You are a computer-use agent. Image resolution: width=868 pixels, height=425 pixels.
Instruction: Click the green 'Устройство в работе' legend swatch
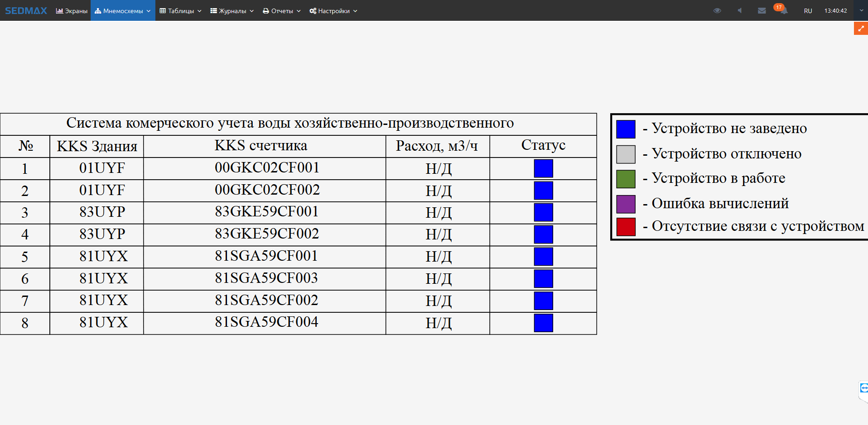point(626,179)
